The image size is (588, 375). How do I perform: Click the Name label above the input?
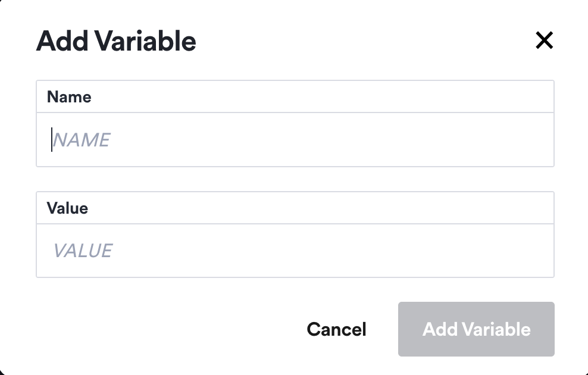point(69,96)
